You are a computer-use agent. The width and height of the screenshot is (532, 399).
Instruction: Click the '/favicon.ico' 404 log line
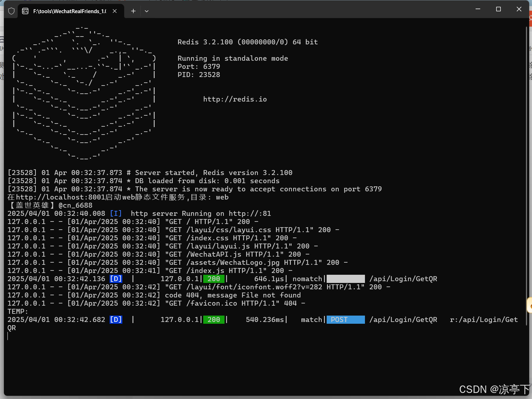pos(156,303)
